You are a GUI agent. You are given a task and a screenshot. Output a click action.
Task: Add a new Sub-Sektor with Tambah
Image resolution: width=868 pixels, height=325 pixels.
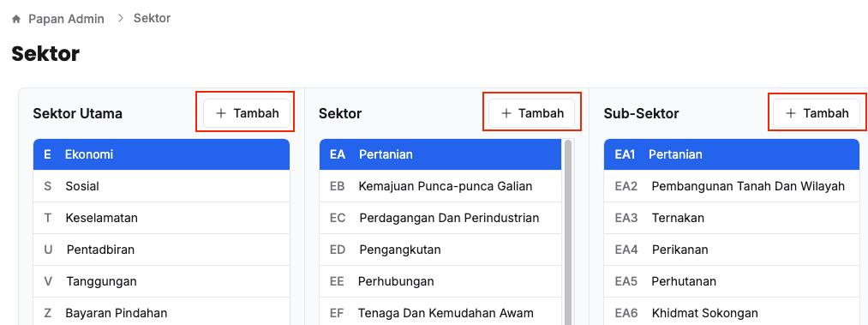coord(817,113)
